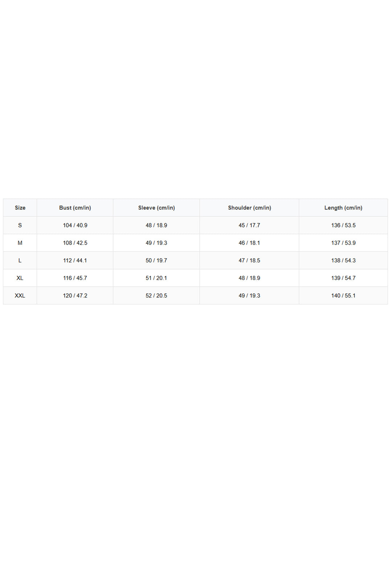
Task: Click the M size row label
Action: click(x=20, y=243)
